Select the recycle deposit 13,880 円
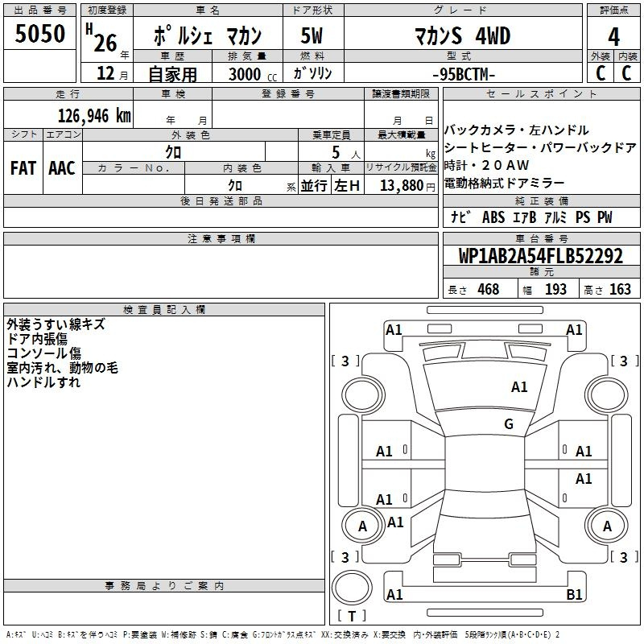Viewport: 644px width, 644px height. [407, 186]
